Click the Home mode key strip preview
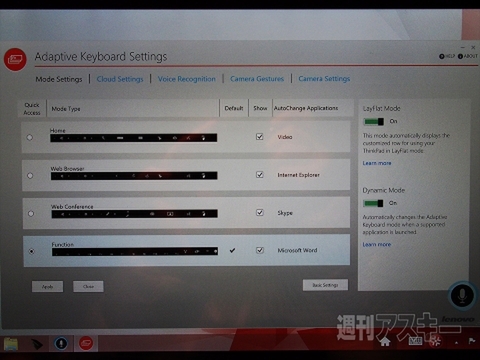Viewport: 480px width, 360px height. [133, 138]
